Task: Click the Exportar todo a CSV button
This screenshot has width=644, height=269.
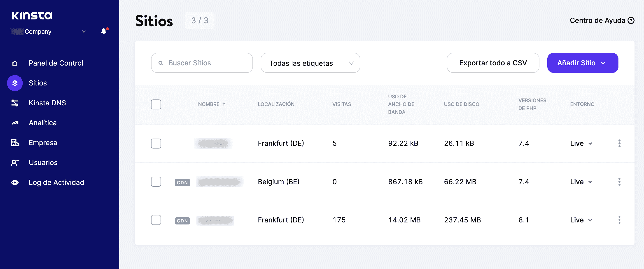Action: (x=493, y=63)
